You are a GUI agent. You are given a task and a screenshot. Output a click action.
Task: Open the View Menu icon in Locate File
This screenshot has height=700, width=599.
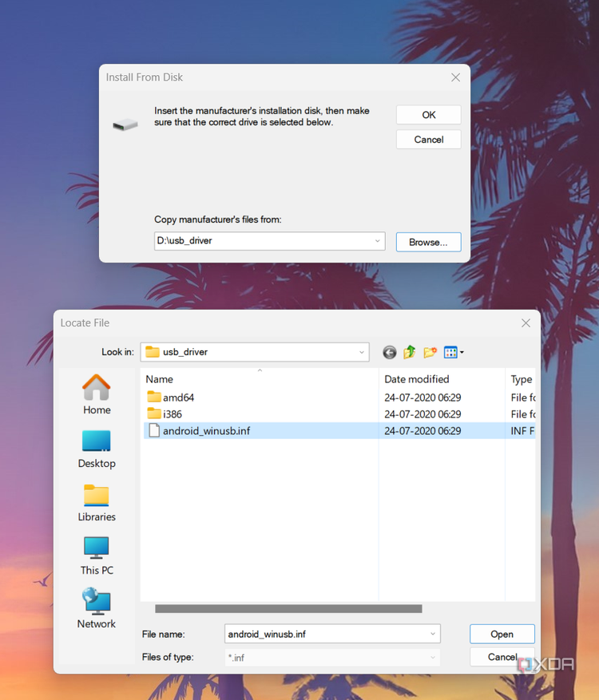pyautogui.click(x=454, y=352)
